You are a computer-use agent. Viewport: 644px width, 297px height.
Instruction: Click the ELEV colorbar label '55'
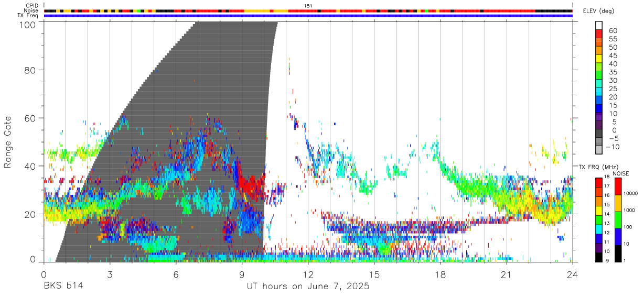click(613, 39)
